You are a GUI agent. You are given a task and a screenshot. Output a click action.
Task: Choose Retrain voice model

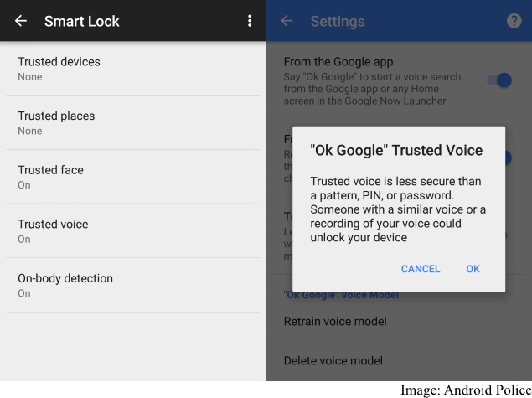tap(336, 321)
